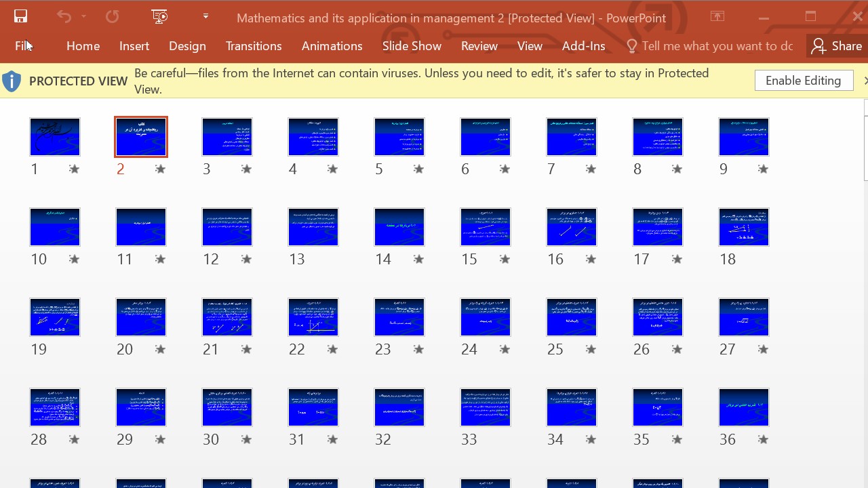Click the Tell me what you want search box
The width and height of the screenshot is (868, 488).
709,46
